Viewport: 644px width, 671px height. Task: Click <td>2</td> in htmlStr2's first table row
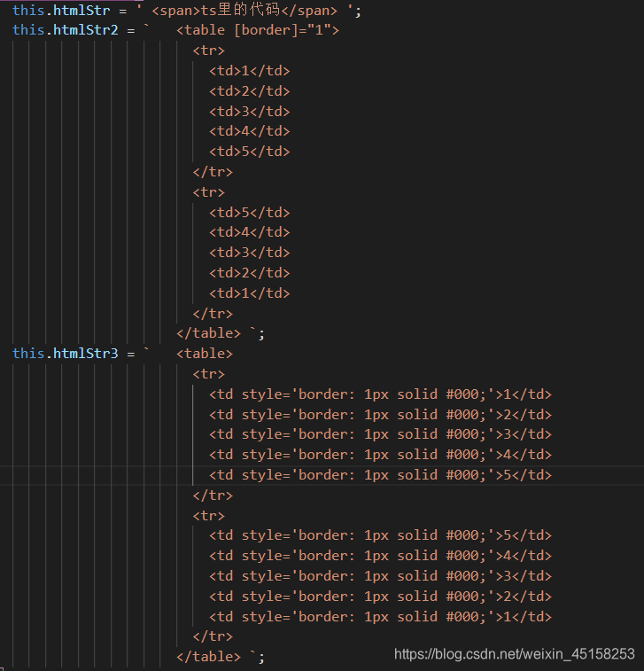[249, 91]
